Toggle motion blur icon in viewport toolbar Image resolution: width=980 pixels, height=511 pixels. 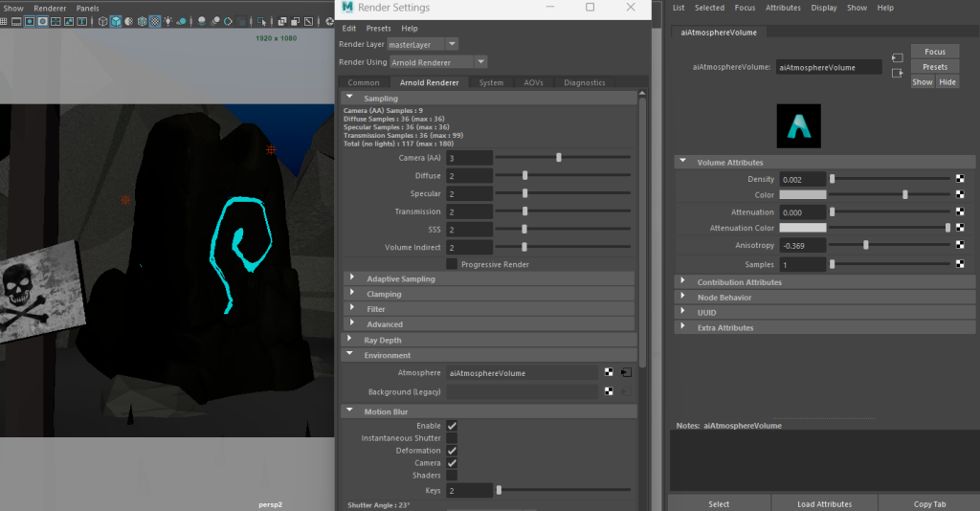click(x=215, y=21)
